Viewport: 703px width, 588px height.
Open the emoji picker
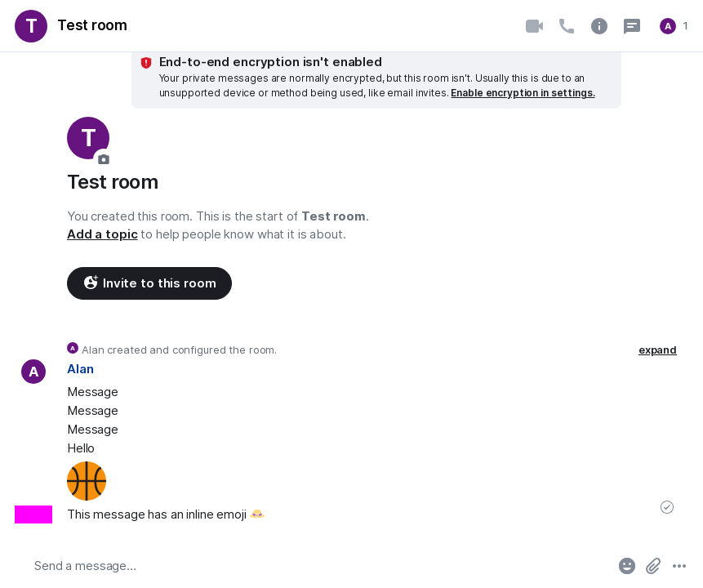627,566
